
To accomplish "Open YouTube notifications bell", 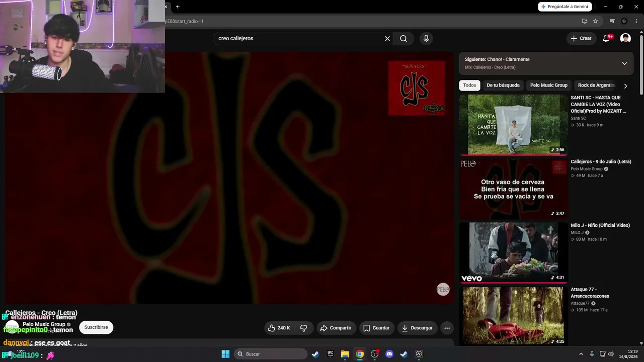I will pyautogui.click(x=606, y=39).
